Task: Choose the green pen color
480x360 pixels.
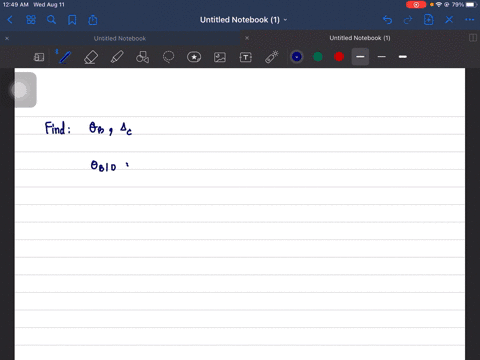Action: [318, 57]
